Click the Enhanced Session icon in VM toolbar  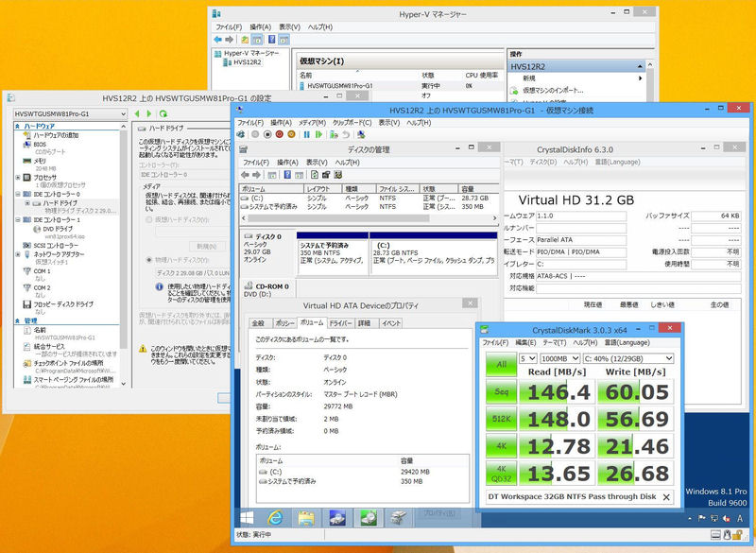click(361, 134)
